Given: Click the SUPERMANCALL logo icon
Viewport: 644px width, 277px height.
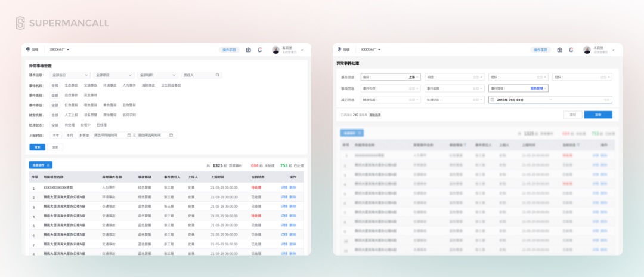Looking at the screenshot, I should [20, 23].
